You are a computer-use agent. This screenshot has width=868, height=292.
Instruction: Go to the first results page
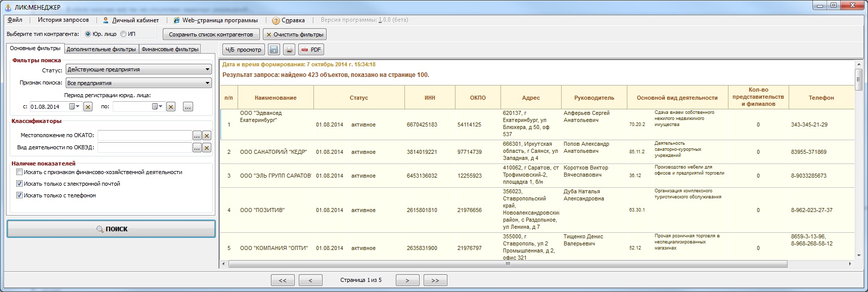[x=283, y=280]
